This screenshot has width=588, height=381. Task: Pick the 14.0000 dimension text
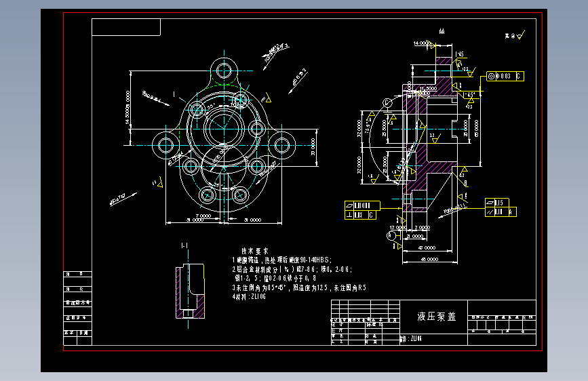421,43
